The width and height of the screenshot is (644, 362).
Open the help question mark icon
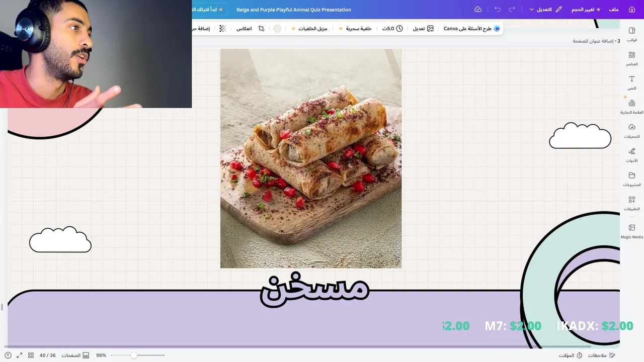click(8, 355)
